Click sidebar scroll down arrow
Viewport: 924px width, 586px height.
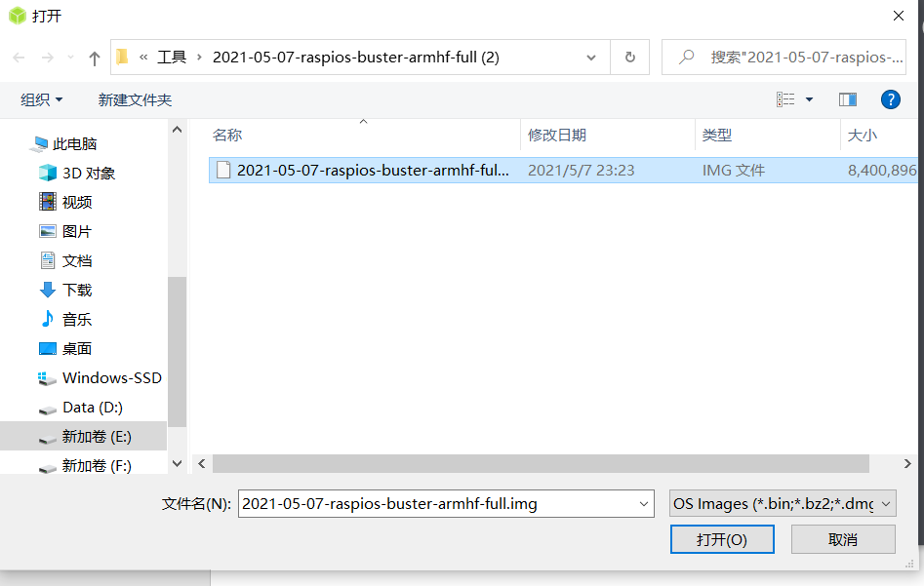[x=177, y=463]
